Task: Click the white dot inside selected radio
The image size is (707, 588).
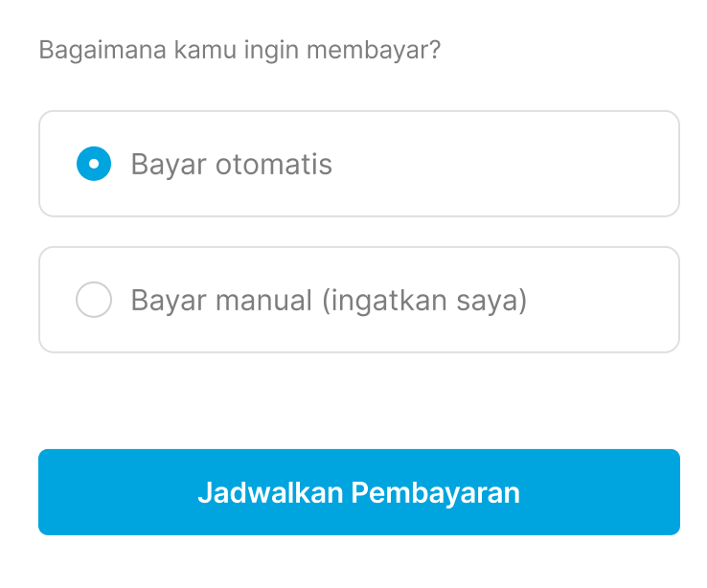Action: tap(94, 164)
